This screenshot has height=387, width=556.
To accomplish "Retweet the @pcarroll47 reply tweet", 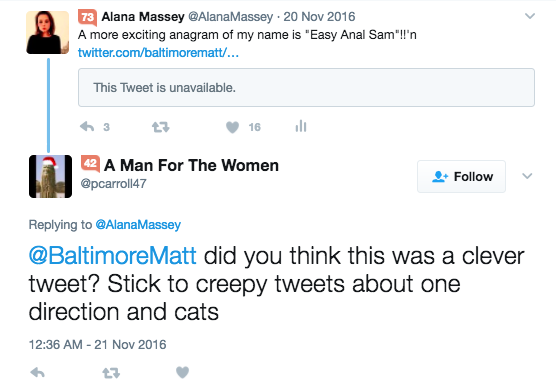I will point(111,373).
